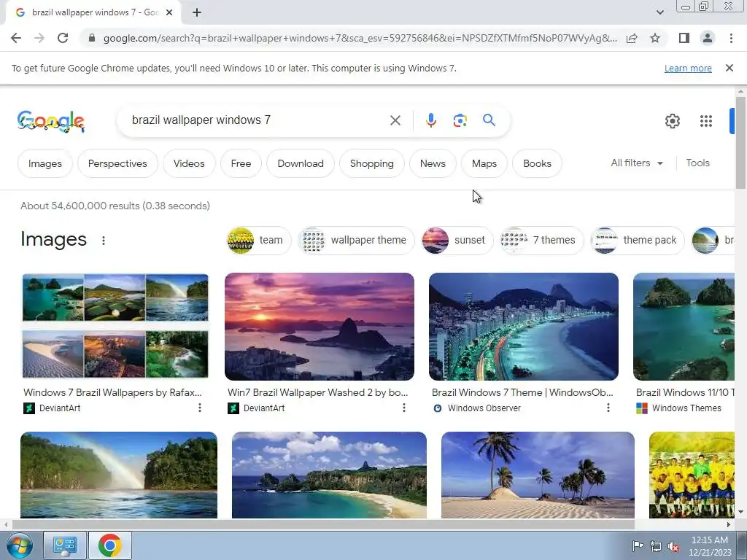The image size is (747, 560).
Task: Open Learn more about Chrome updates
Action: coord(688,68)
